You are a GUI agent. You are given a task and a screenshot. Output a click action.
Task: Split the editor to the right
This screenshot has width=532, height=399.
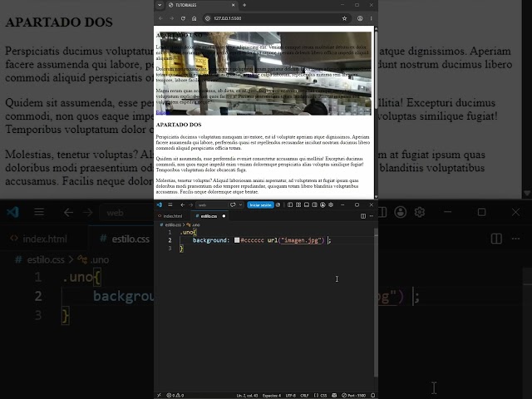click(363, 216)
